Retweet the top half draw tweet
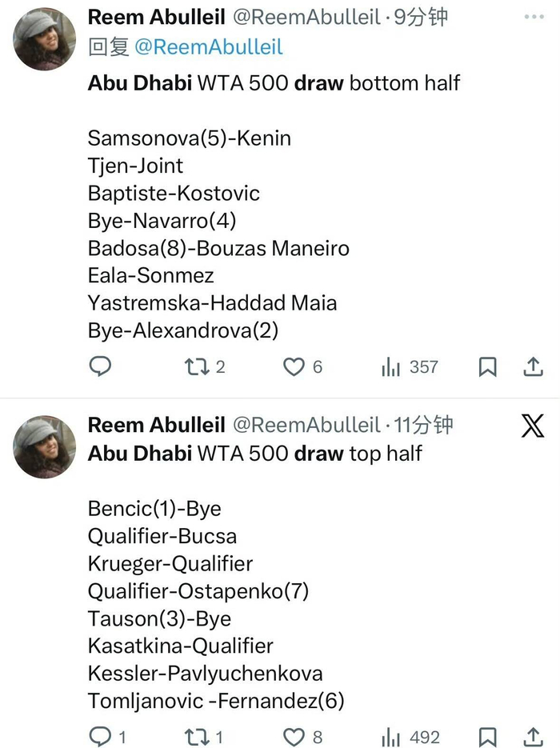Screen dimensions: 560x748 (x=196, y=736)
